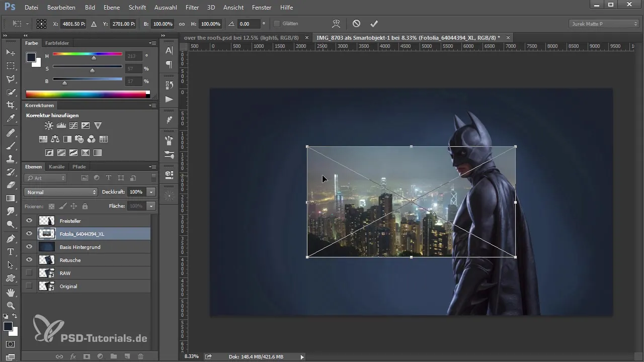Hide the Fotolia_64044394_XL layer
644x362 pixels.
29,234
